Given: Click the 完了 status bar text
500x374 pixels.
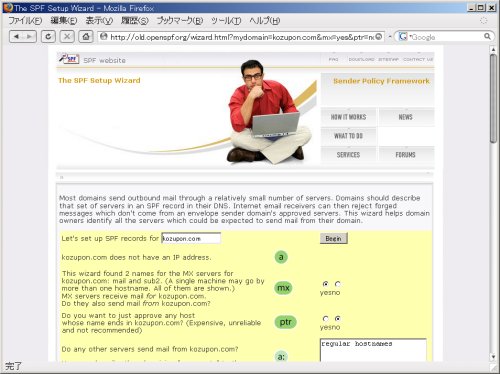Looking at the screenshot, I should point(13,366).
